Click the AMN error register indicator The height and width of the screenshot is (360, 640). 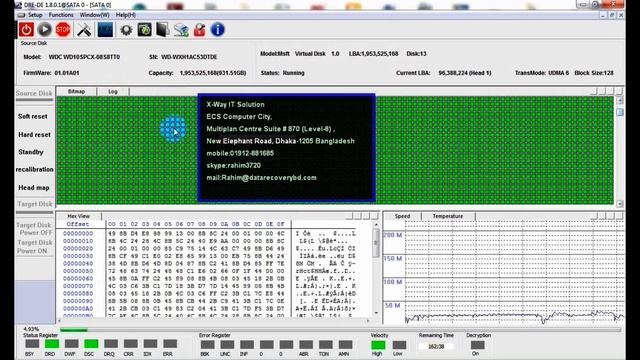click(345, 344)
